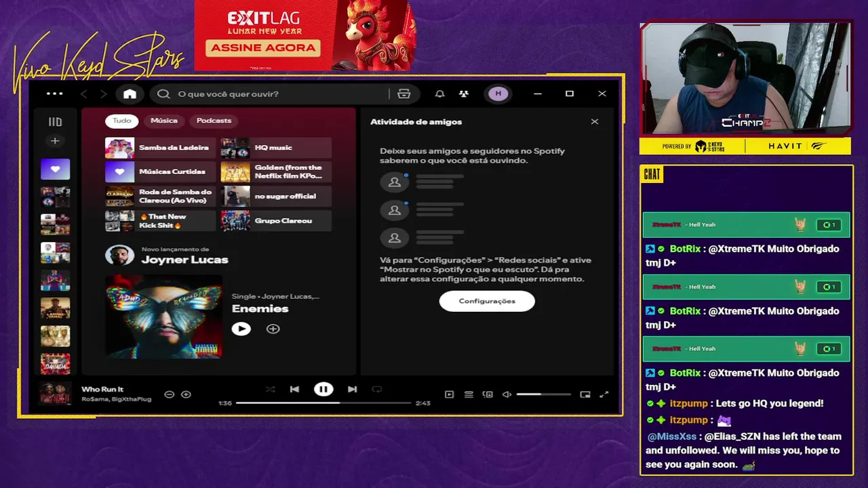Go forward with the right arrow
This screenshot has height=488, width=868.
(104, 94)
